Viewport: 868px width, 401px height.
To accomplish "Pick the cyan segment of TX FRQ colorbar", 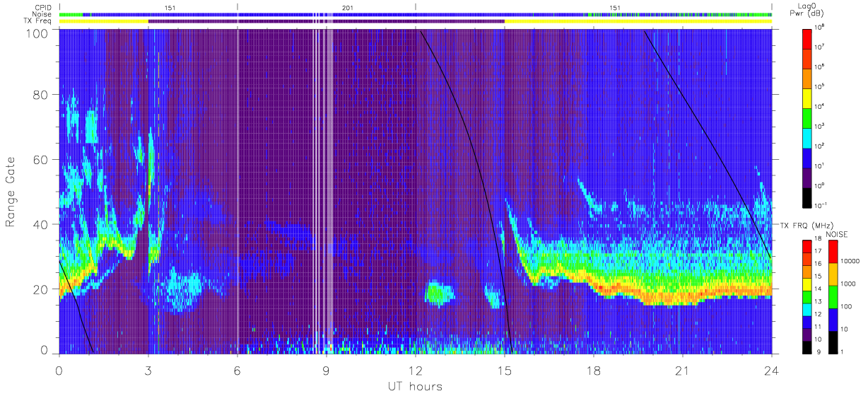I will [x=807, y=308].
